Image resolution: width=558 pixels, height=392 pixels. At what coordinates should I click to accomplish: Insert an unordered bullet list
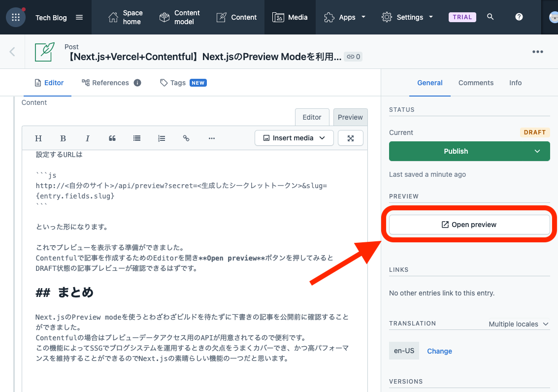[x=136, y=138]
